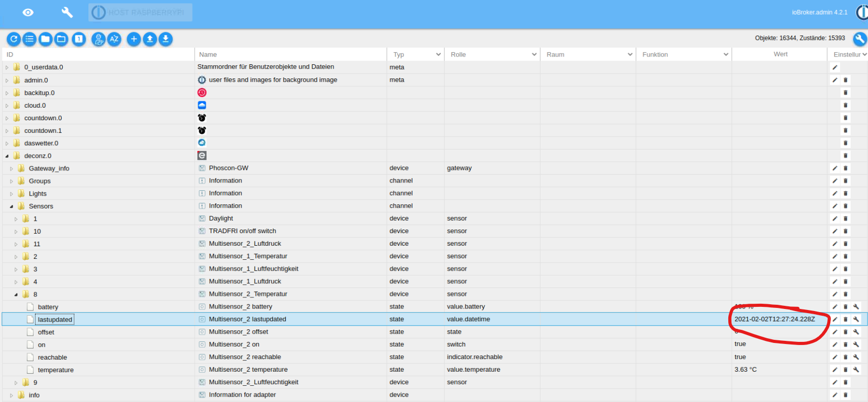Viewport: 868px width, 402px height.
Task: Expand sensor folder 9
Action: (16, 383)
